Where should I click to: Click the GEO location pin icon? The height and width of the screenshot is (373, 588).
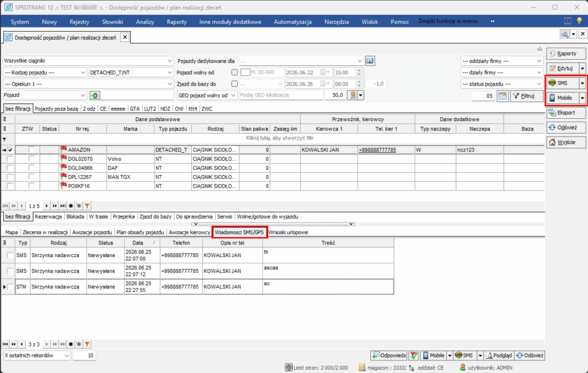pos(353,95)
